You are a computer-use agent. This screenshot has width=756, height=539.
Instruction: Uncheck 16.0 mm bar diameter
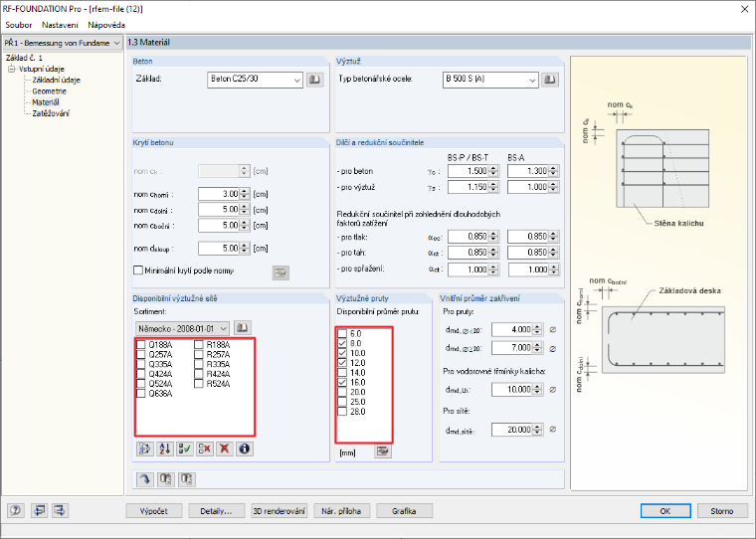tap(342, 382)
